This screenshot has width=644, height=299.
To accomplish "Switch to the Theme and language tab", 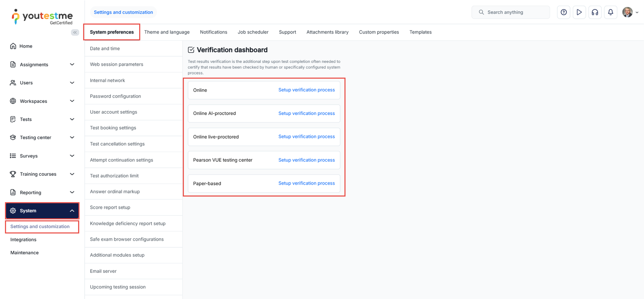I will tap(167, 32).
